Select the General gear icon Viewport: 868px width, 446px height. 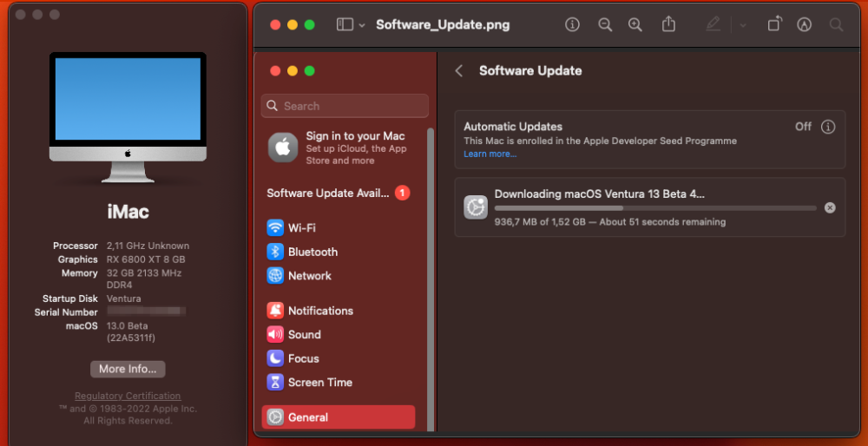coord(275,417)
